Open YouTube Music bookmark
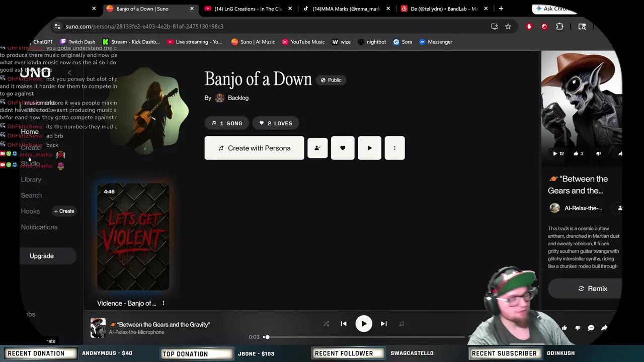 point(303,42)
